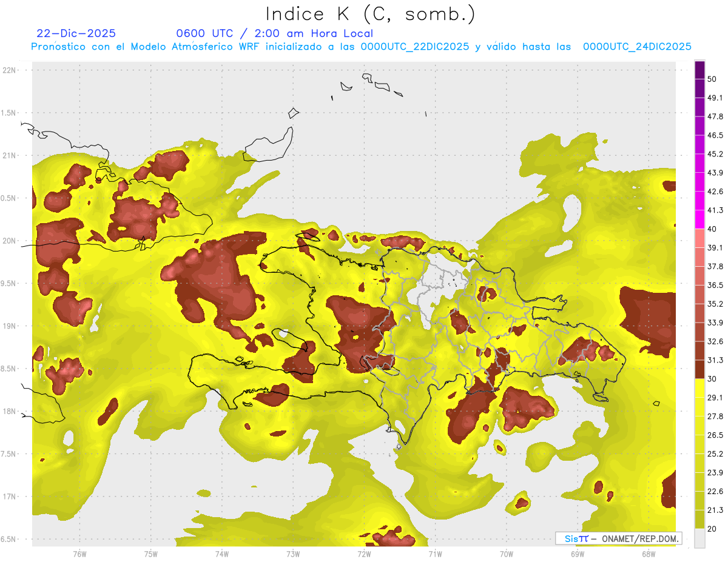This screenshot has height=562, width=728.
Task: Click the colorbar value 21.3
Action: click(715, 510)
